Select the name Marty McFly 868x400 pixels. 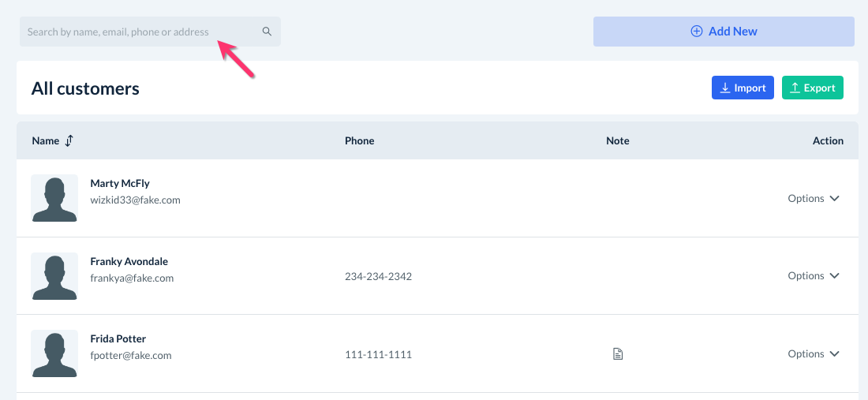point(120,183)
